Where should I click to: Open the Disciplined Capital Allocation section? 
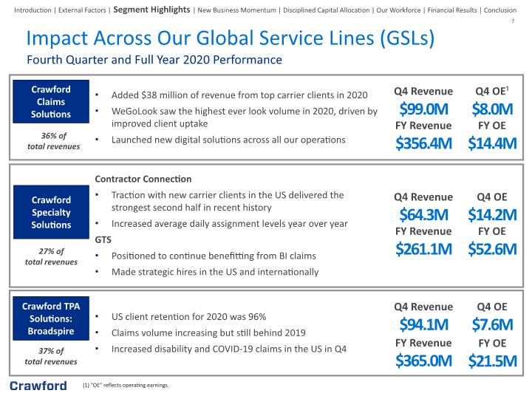tap(327, 10)
